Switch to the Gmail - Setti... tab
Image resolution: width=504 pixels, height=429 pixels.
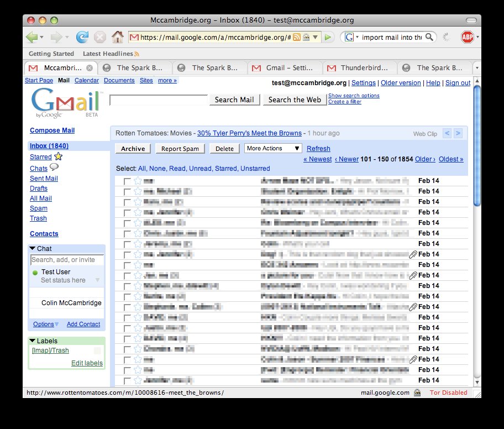[285, 68]
